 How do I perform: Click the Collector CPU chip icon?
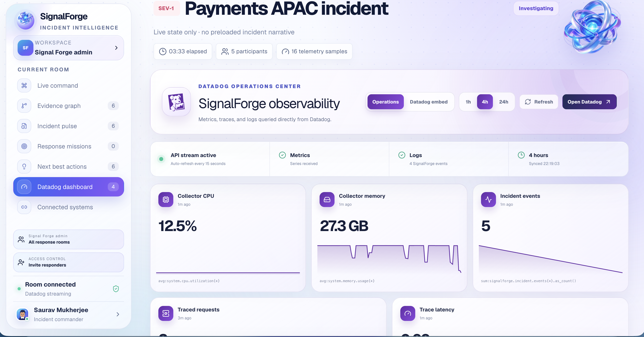click(x=166, y=200)
